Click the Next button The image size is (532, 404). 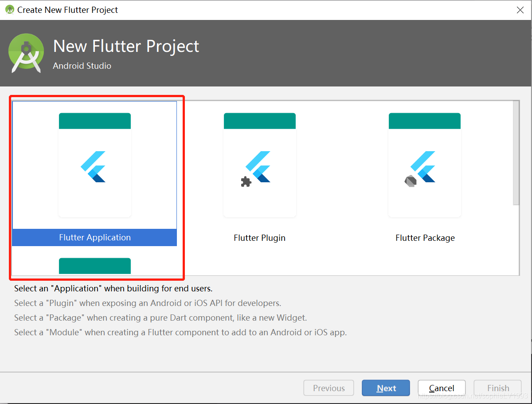386,388
